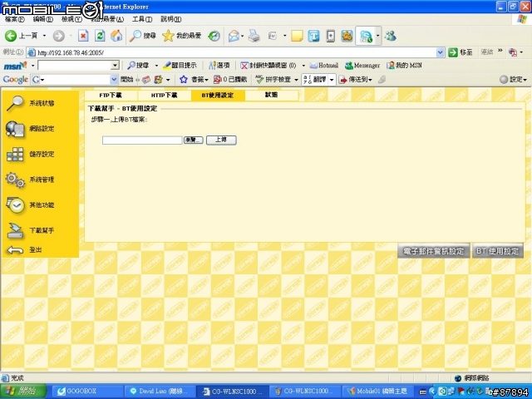The width and height of the screenshot is (532, 399).
Task: Expand the MSN search box dropdown
Action: pos(115,65)
